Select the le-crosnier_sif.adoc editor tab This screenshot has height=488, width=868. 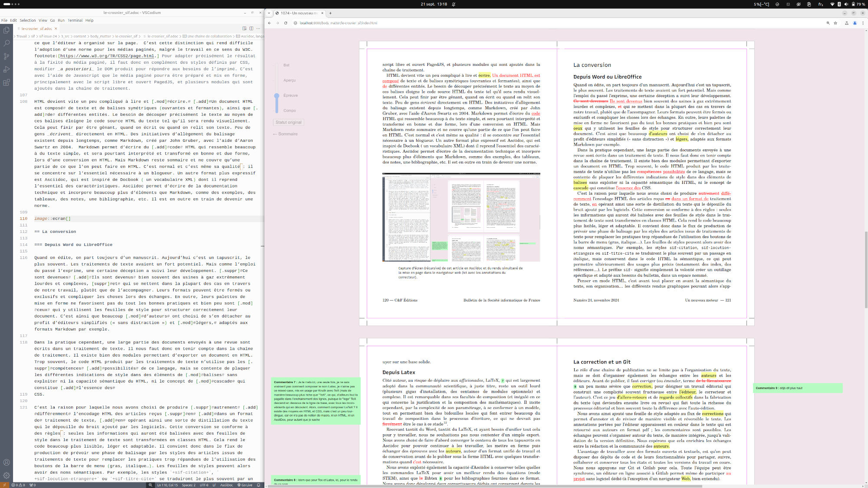pos(36,28)
